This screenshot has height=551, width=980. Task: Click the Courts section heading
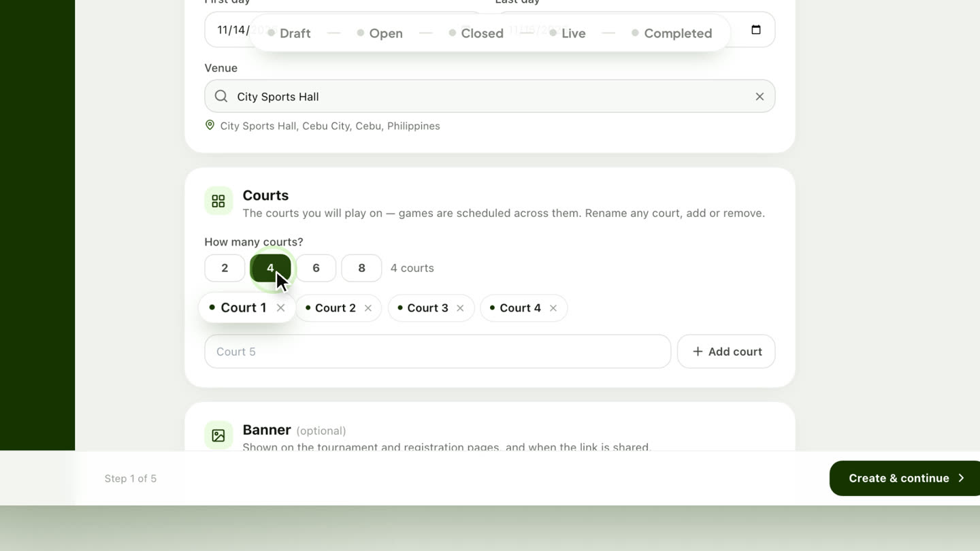click(x=265, y=195)
